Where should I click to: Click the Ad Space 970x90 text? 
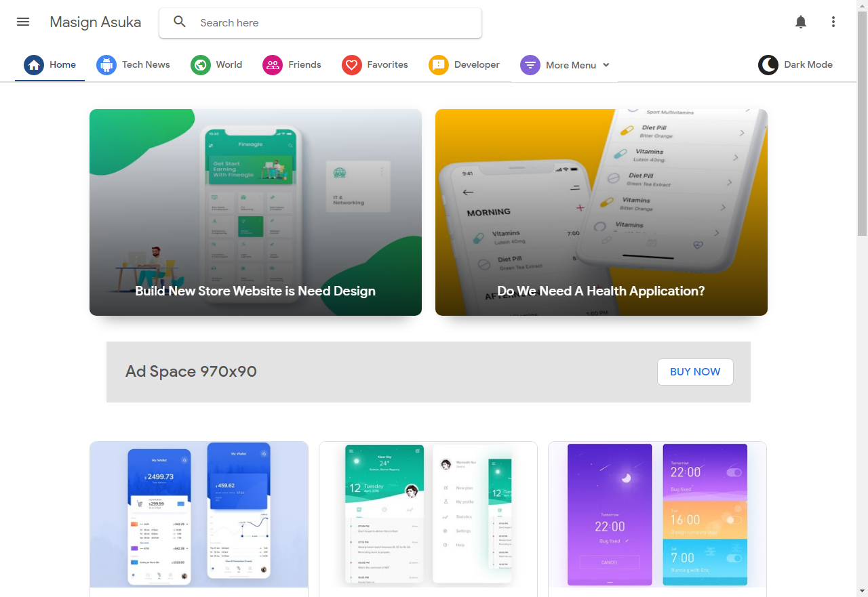(191, 371)
